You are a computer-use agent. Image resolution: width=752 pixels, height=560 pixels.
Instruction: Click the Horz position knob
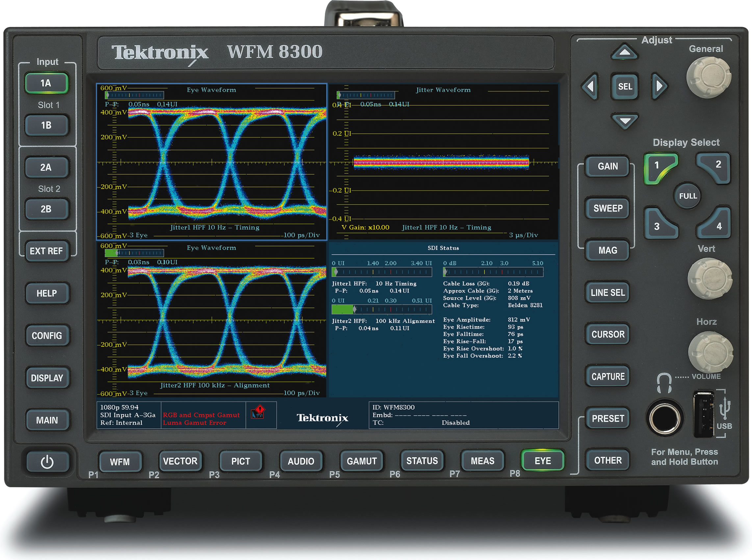tap(710, 352)
